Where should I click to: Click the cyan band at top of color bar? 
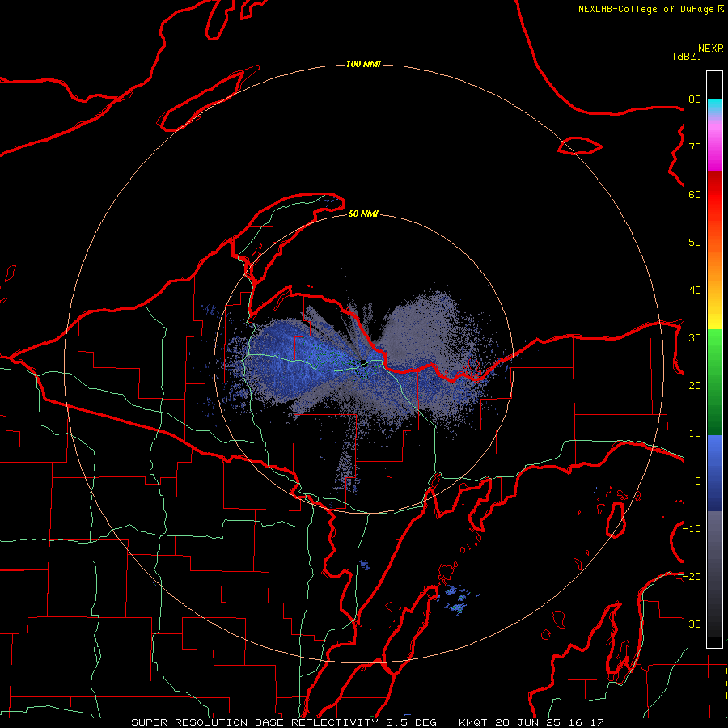tap(714, 107)
